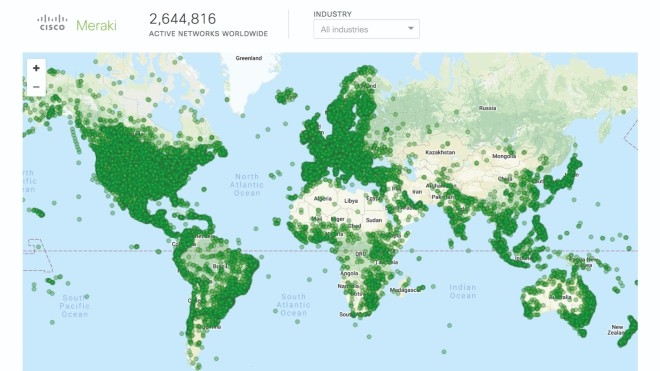660x371 pixels.
Task: Click the Kazakhstan label on map
Action: point(440,152)
